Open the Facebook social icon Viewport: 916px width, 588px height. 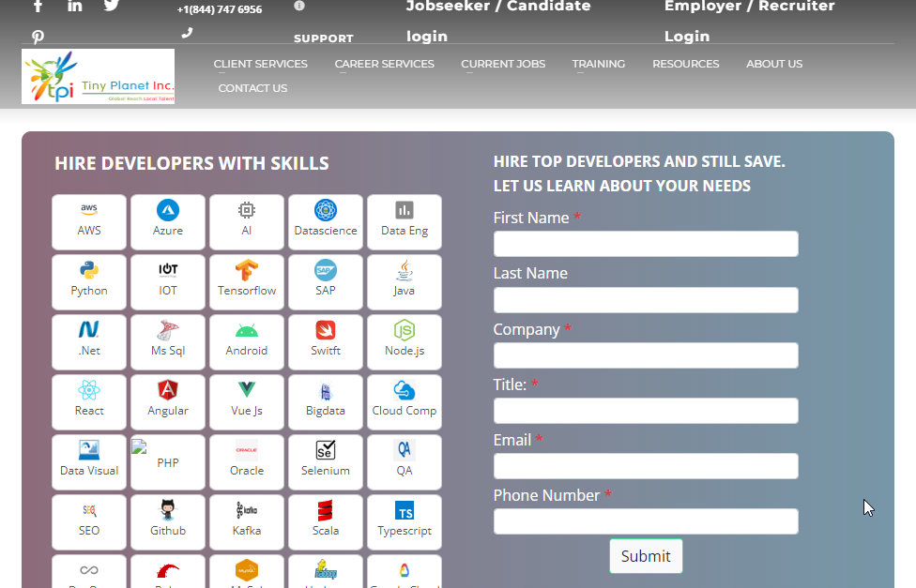[x=38, y=6]
